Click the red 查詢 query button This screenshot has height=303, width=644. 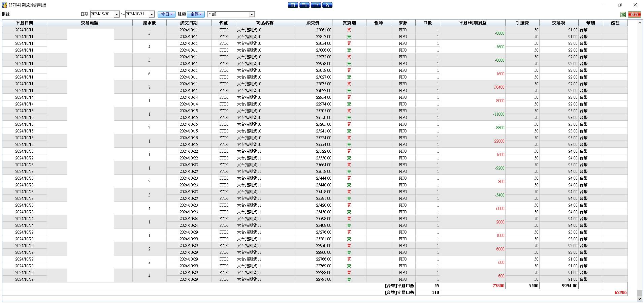pos(635,14)
